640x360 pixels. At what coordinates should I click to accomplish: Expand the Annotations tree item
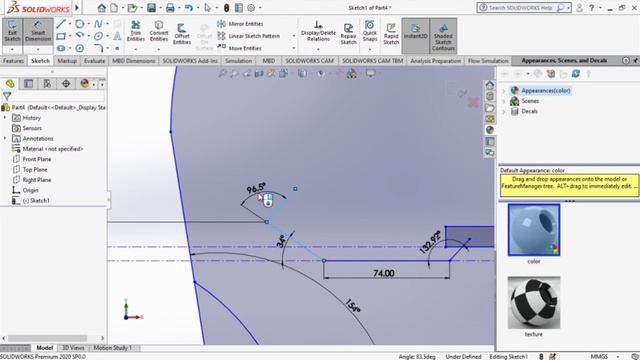tap(5, 138)
